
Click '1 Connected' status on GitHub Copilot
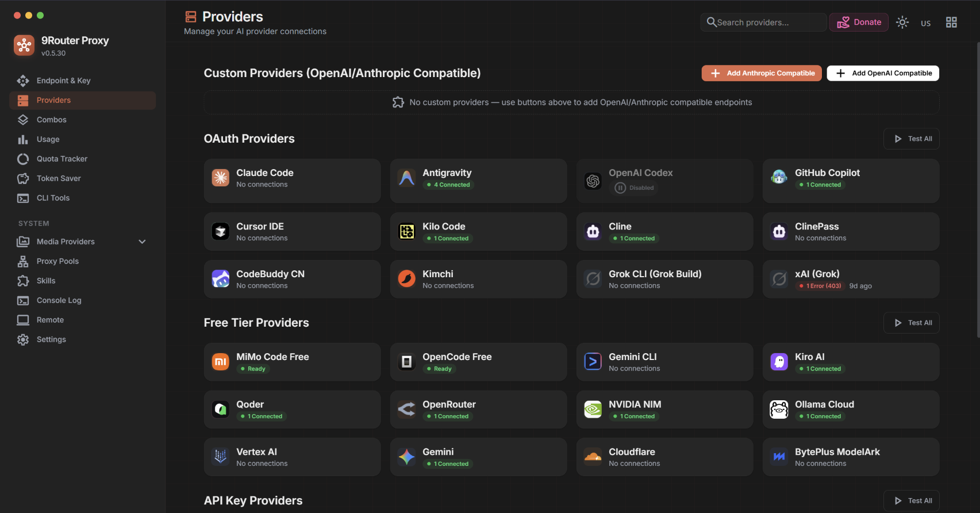coord(820,185)
